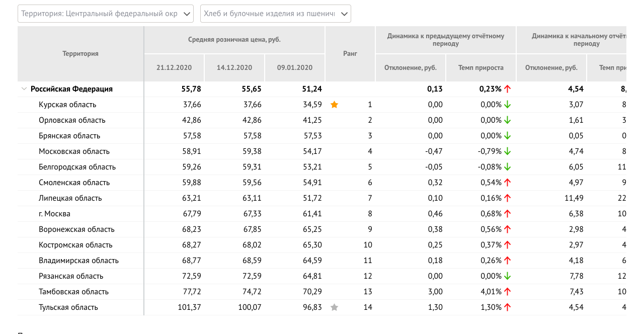Select the Липецкая область row

322,198
